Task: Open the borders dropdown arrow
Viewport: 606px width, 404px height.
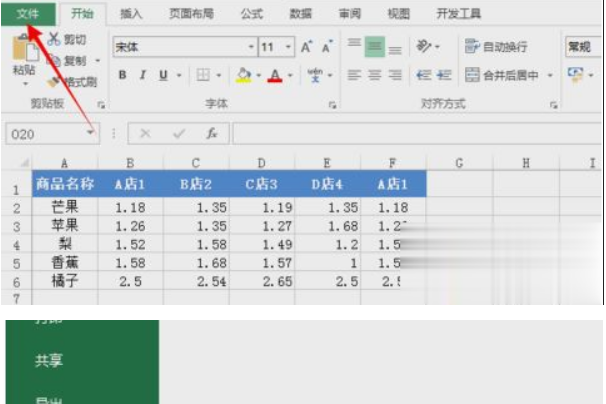Action: (219, 75)
